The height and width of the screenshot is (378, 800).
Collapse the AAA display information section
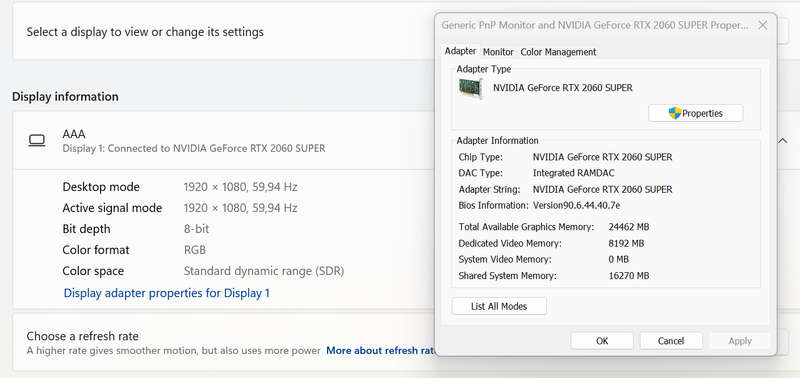click(x=783, y=141)
